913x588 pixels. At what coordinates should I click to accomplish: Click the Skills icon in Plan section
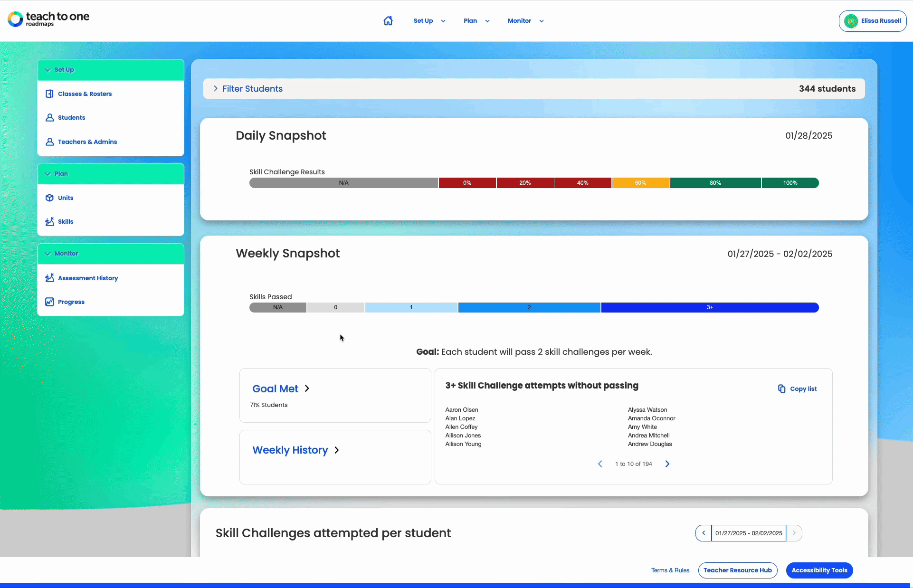coord(49,221)
